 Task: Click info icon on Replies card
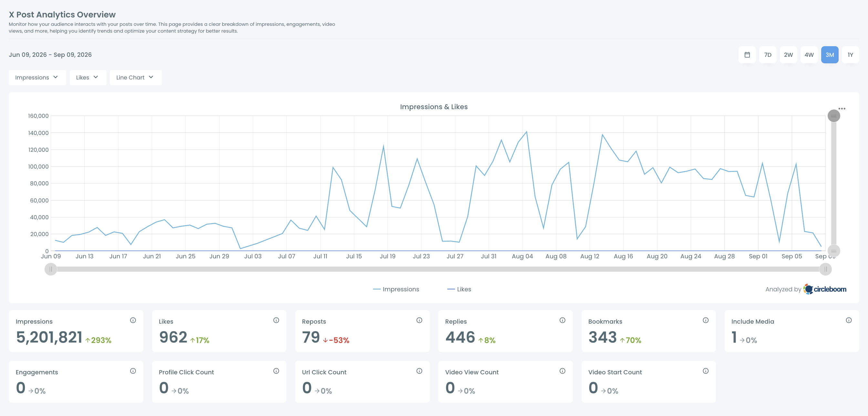[563, 320]
